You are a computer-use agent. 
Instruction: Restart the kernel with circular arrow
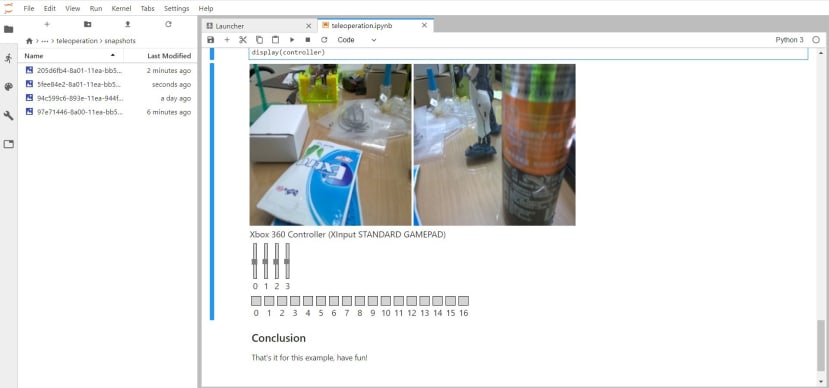click(324, 40)
